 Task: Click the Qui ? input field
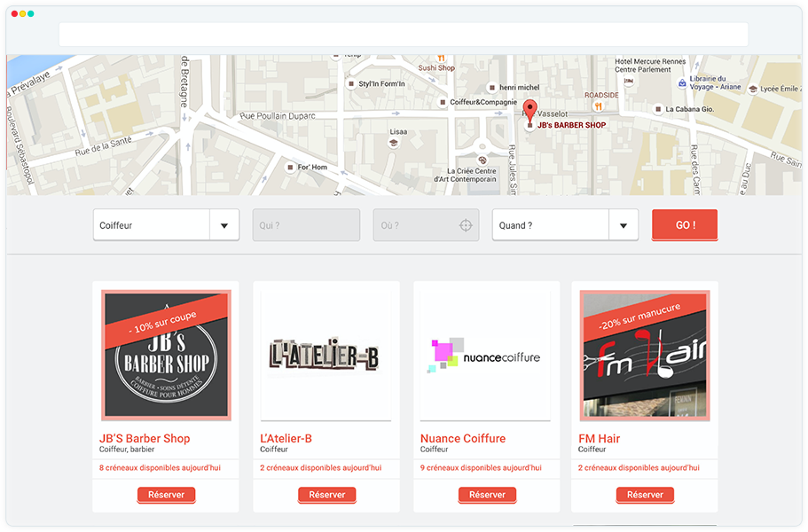(306, 225)
